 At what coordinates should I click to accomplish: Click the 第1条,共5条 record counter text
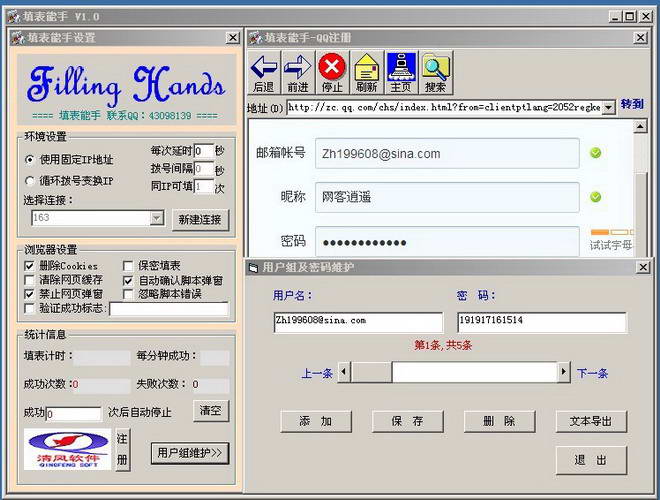coord(443,346)
